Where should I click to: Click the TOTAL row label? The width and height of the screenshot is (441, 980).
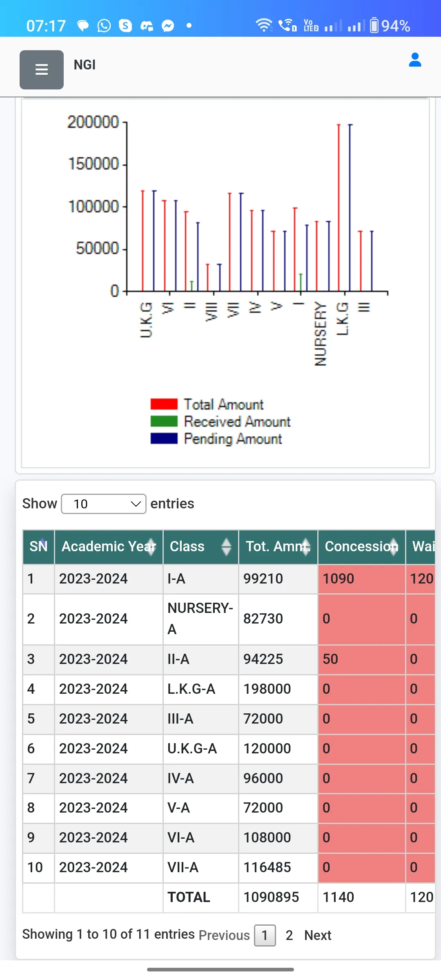pos(189,897)
